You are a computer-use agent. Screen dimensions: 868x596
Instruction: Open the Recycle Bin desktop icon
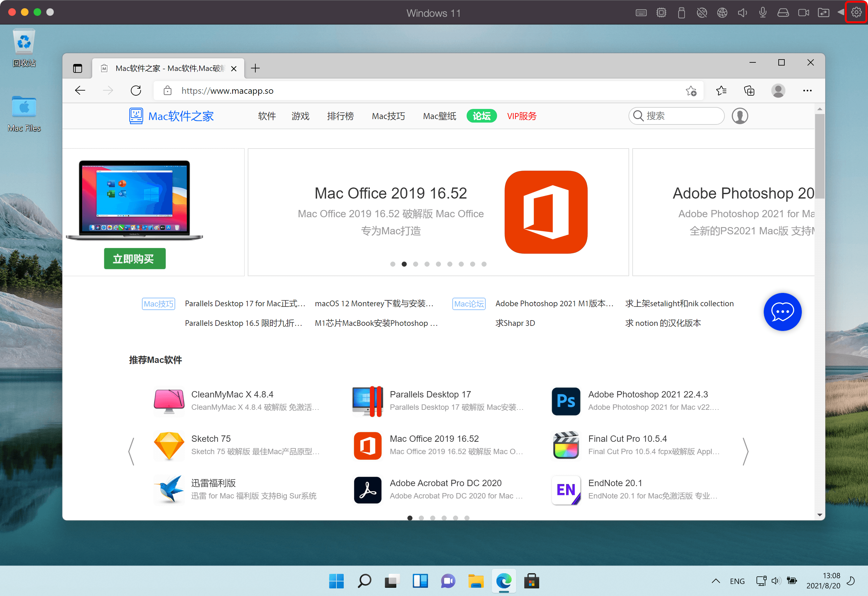[x=24, y=48]
